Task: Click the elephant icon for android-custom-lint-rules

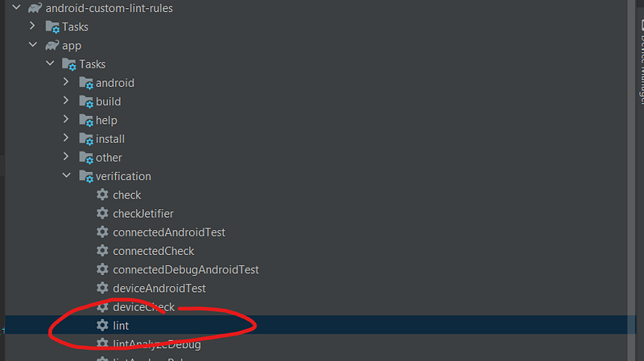Action: pos(35,8)
